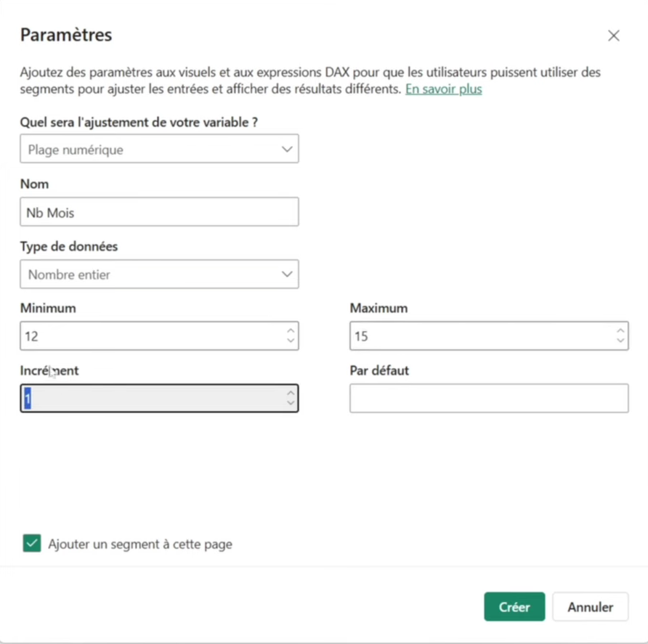
Task: Decrease Maximum value with down arrow
Action: [620, 341]
